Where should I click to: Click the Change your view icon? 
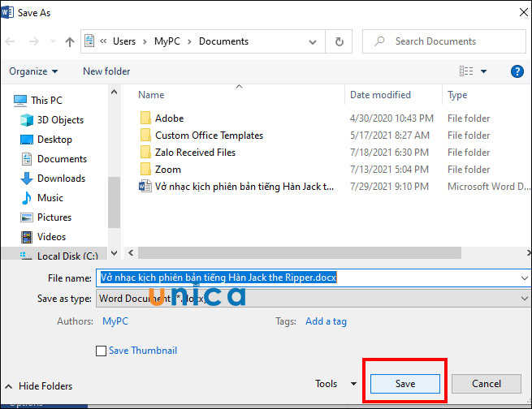(x=466, y=71)
